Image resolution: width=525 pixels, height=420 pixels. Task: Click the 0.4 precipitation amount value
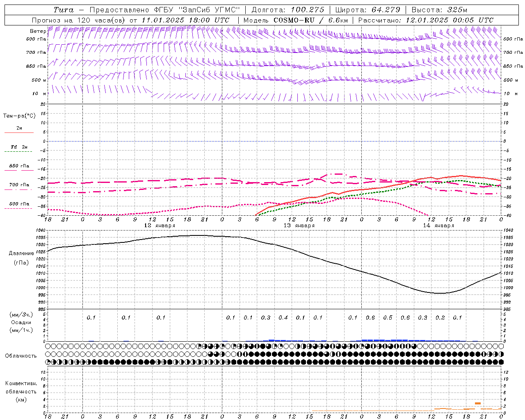[283, 317]
